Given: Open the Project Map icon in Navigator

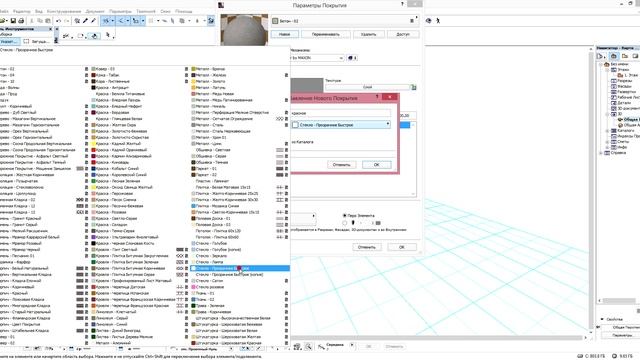Looking at the screenshot, I should tap(613, 56).
